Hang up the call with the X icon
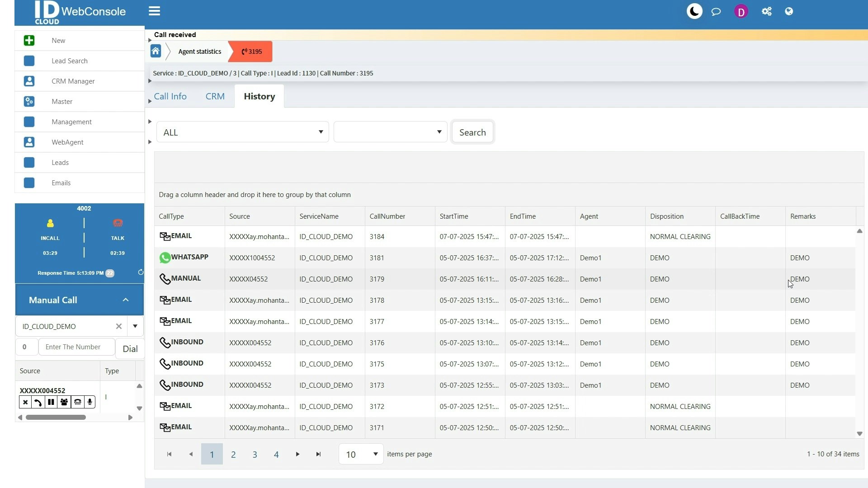This screenshot has width=868, height=488. click(25, 402)
